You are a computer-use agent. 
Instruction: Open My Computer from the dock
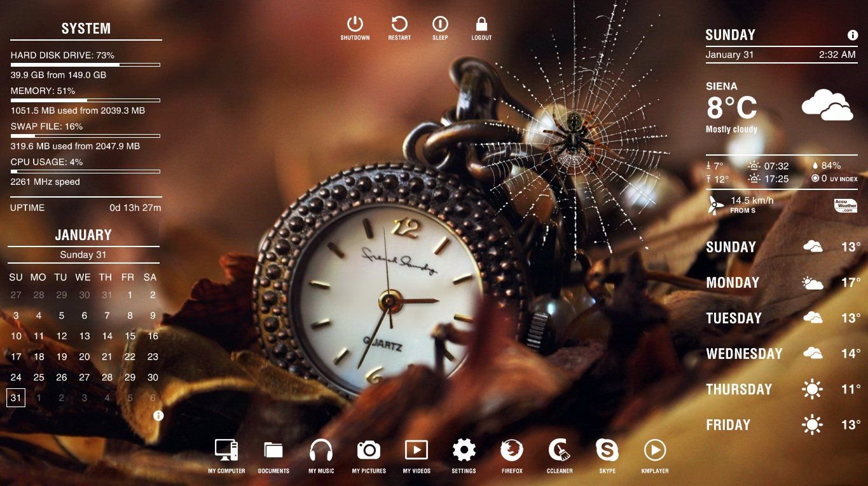[226, 450]
